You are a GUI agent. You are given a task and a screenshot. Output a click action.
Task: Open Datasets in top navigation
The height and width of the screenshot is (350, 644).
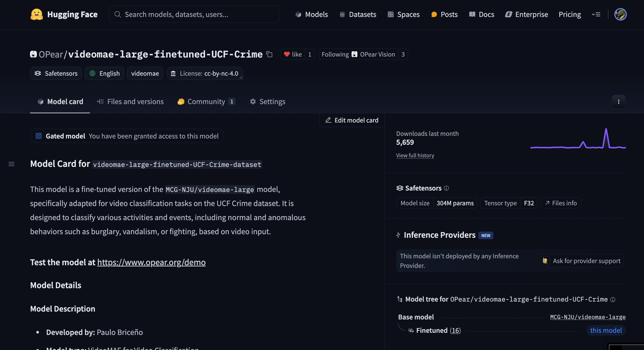pos(358,14)
